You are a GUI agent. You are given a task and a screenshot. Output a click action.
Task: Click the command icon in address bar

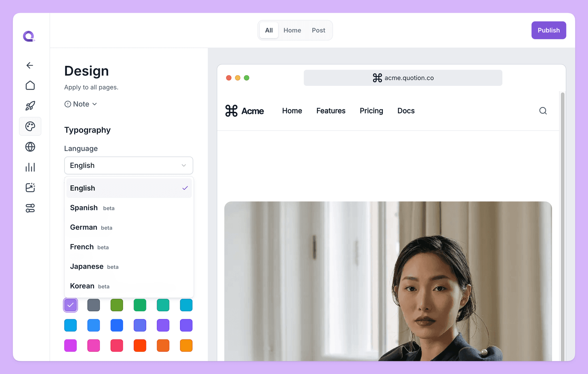click(377, 78)
